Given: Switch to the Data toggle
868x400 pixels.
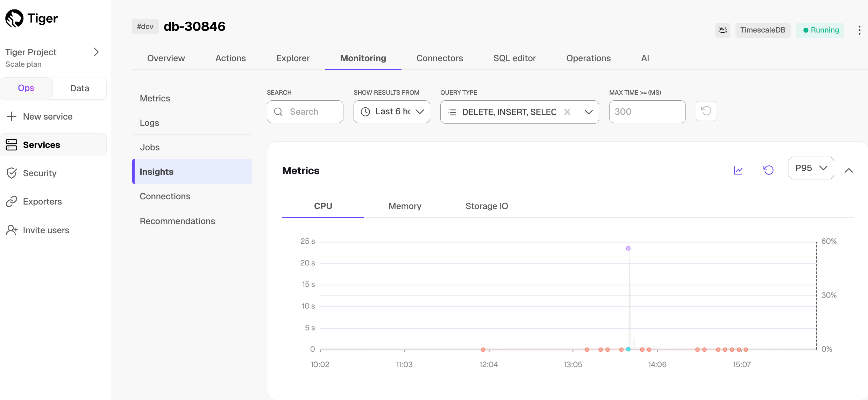Looking at the screenshot, I should pos(80,88).
